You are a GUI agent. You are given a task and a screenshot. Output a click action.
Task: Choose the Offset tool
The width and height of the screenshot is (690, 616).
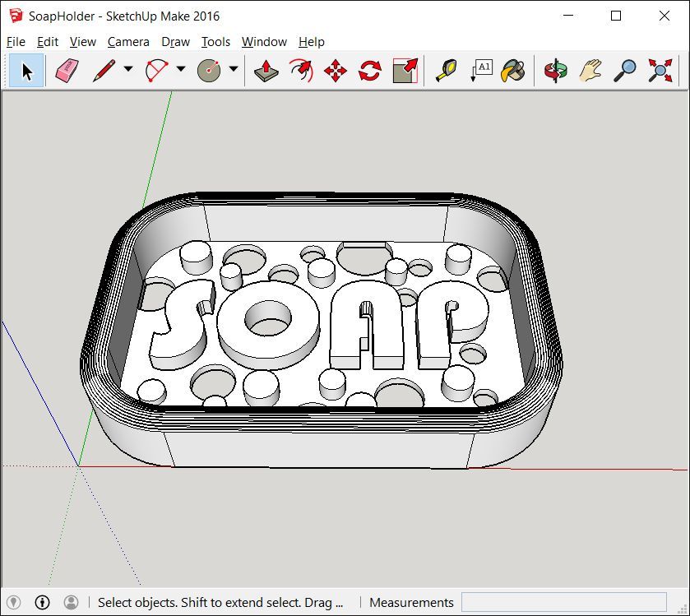click(301, 71)
